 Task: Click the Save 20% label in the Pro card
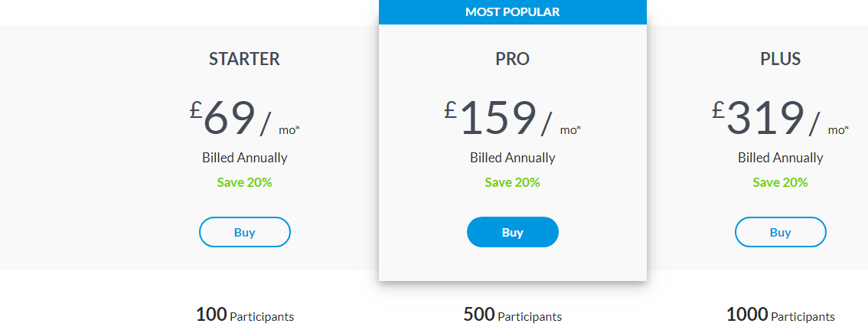pos(513,182)
